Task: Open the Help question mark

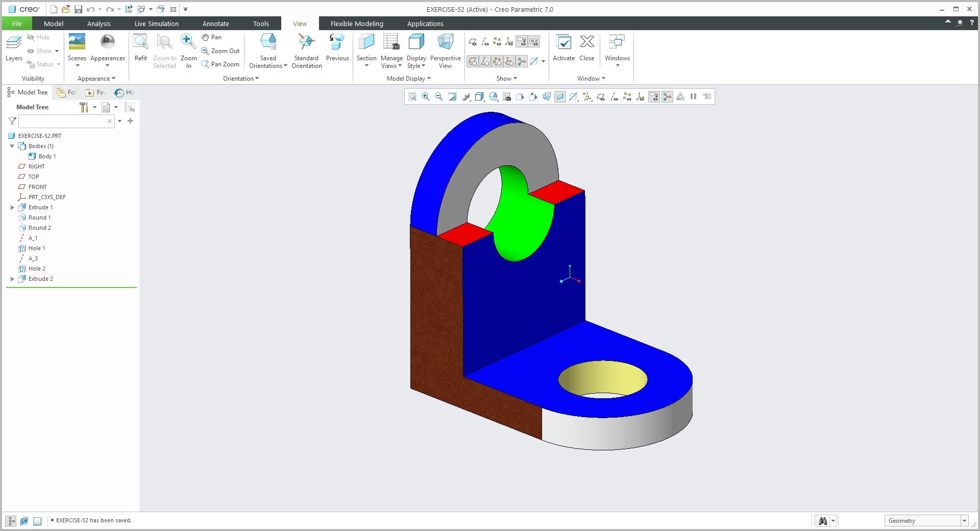Action: (971, 23)
